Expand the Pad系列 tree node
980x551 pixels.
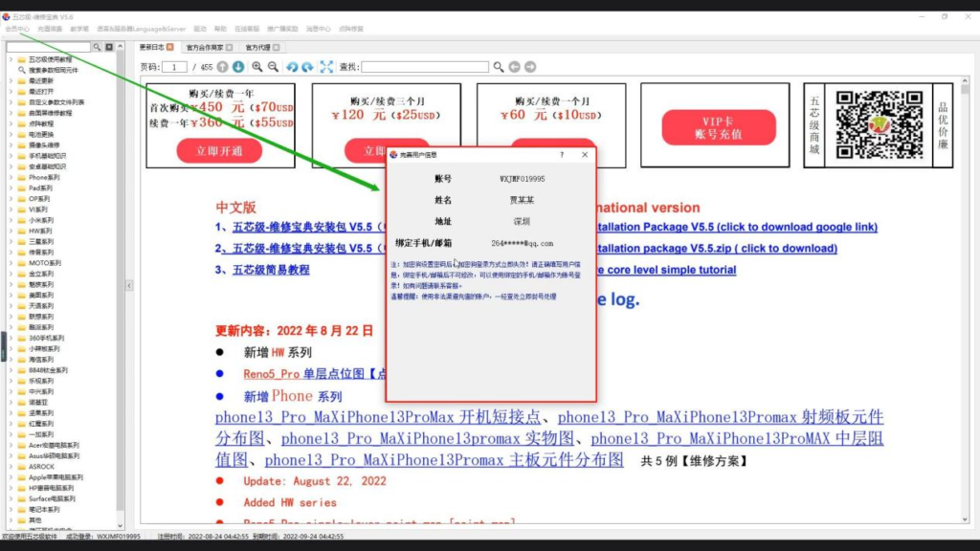coord(11,188)
